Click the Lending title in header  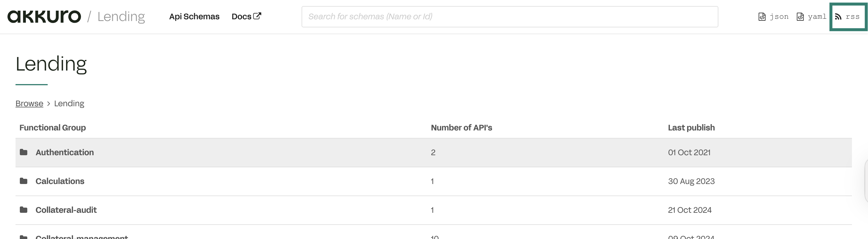click(121, 16)
